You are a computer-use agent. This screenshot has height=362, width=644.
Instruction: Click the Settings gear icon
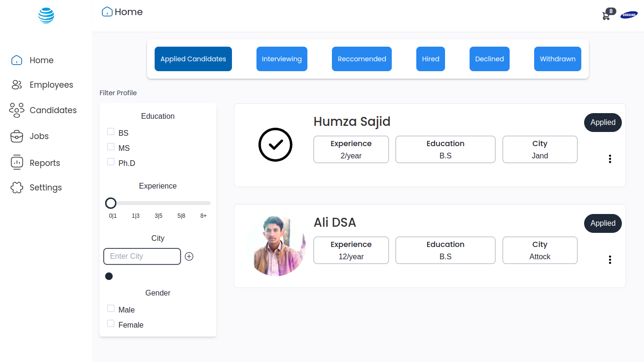(17, 187)
